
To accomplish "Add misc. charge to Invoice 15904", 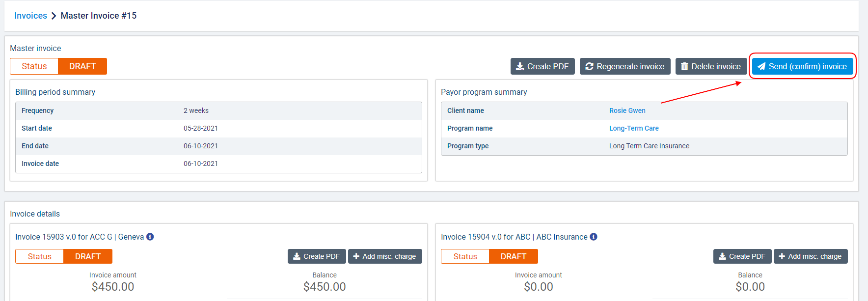I will point(811,256).
